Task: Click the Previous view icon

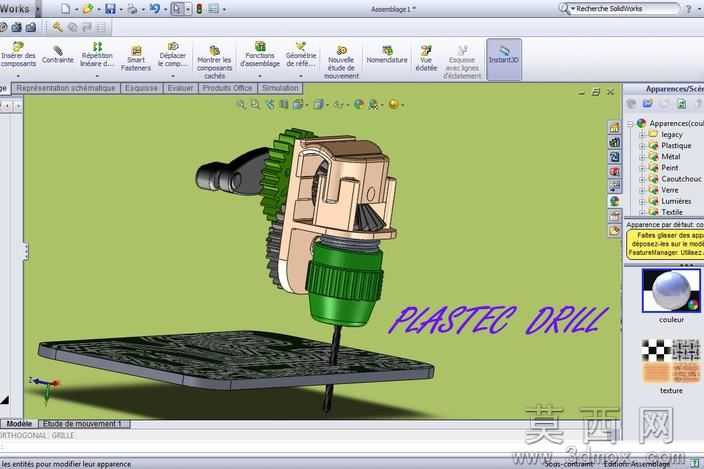Action: pos(270,105)
